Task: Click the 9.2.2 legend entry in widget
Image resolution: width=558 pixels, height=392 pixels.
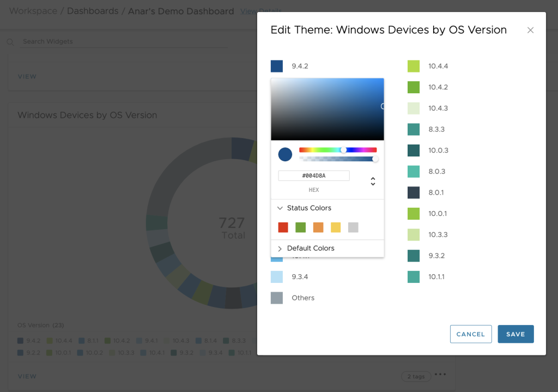Action: click(29, 353)
